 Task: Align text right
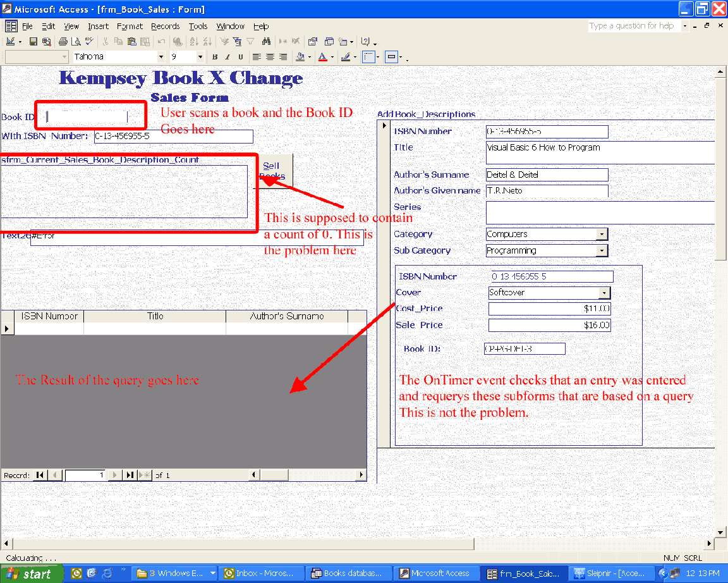(x=282, y=57)
